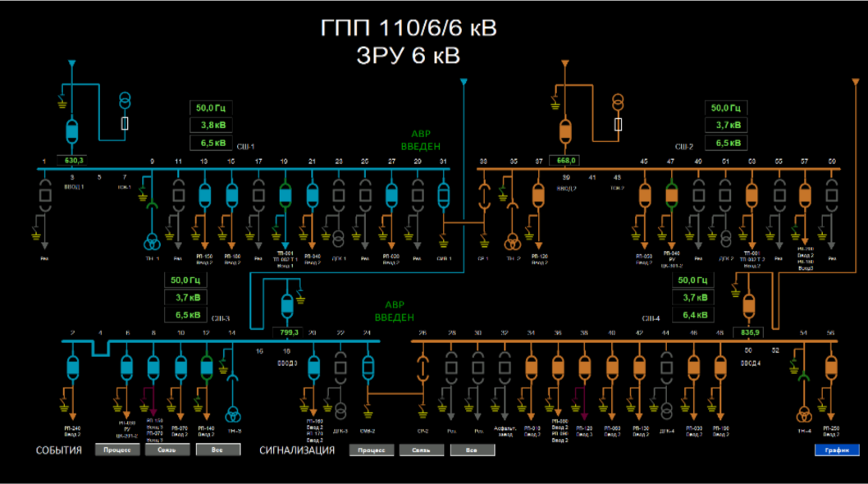Select cell 32 Асфальт. завод breaker

pyautogui.click(x=505, y=368)
